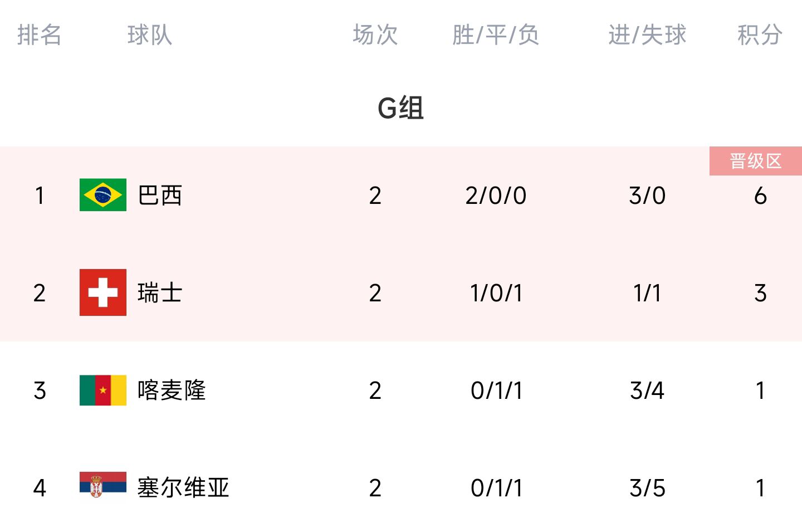Viewport: 802px width, 532px height.
Task: Open the 巴西 team name
Action: tap(160, 196)
